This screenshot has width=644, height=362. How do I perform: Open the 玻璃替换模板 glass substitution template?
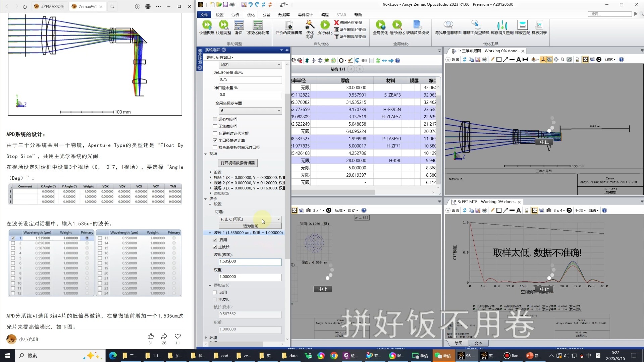tap(417, 25)
